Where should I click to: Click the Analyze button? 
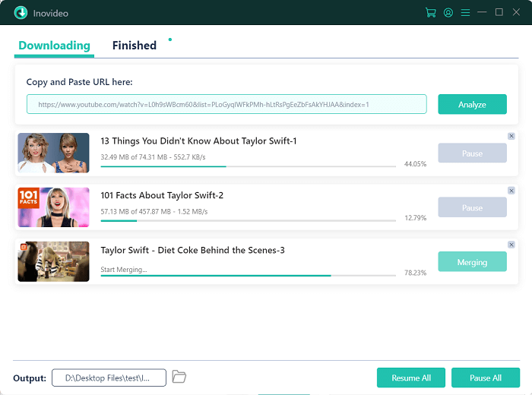click(472, 104)
